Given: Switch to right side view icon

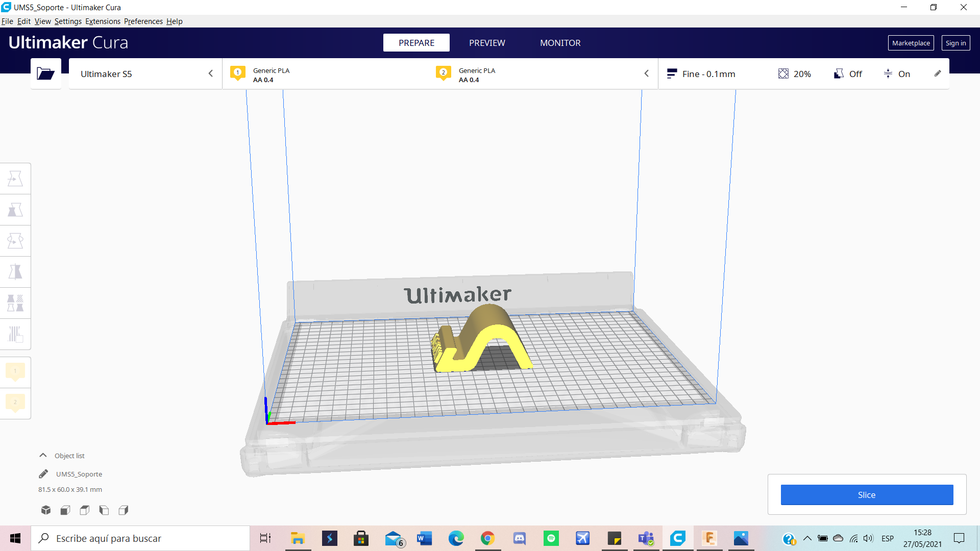Looking at the screenshot, I should [x=124, y=510].
